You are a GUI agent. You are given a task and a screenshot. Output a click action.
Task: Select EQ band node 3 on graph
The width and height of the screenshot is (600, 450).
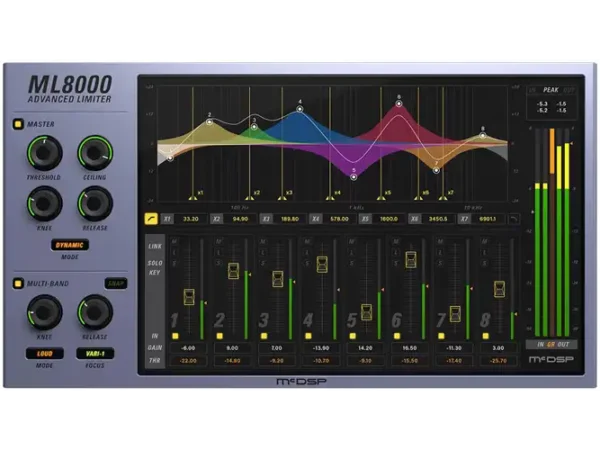tap(254, 126)
